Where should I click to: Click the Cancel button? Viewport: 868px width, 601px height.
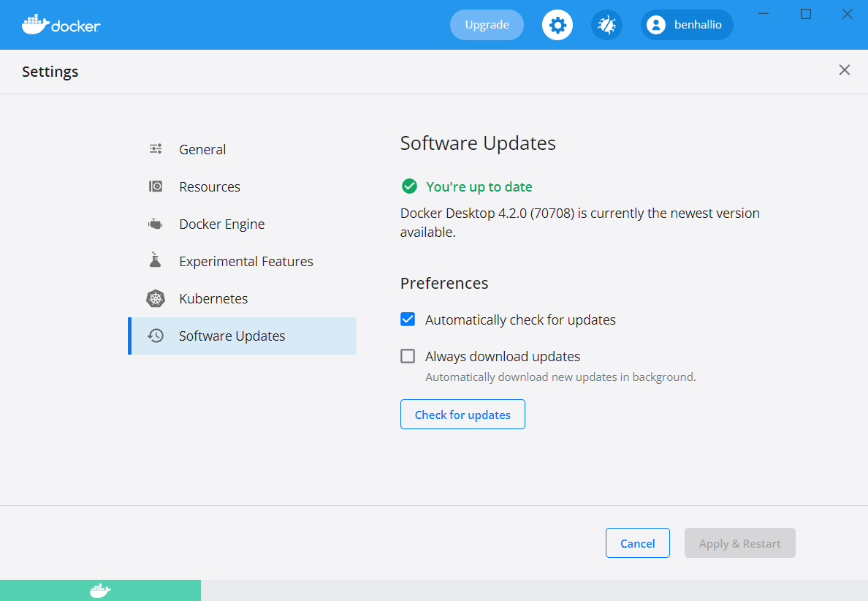click(637, 543)
